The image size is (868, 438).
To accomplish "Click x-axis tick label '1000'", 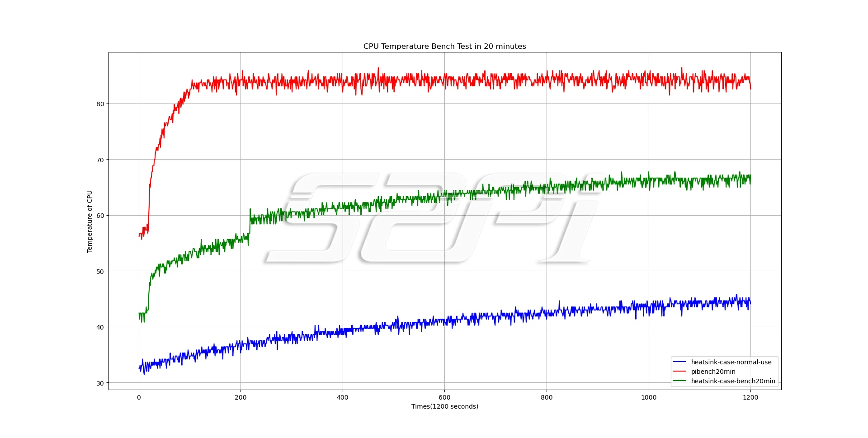I will [x=649, y=397].
